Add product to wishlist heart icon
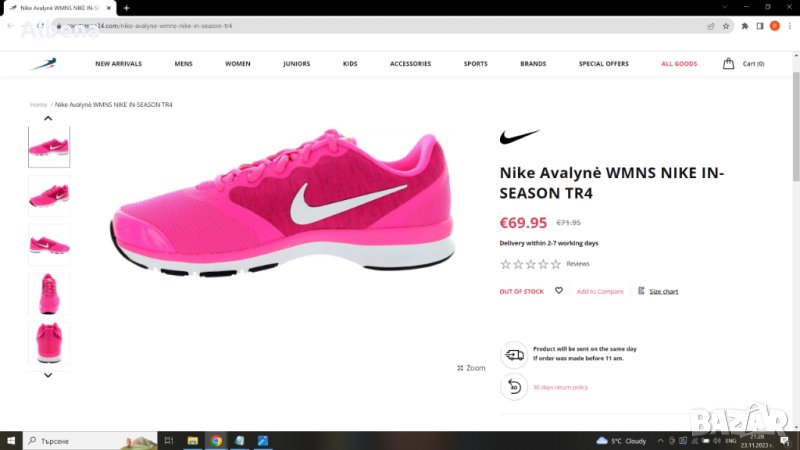The image size is (800, 450). [559, 291]
